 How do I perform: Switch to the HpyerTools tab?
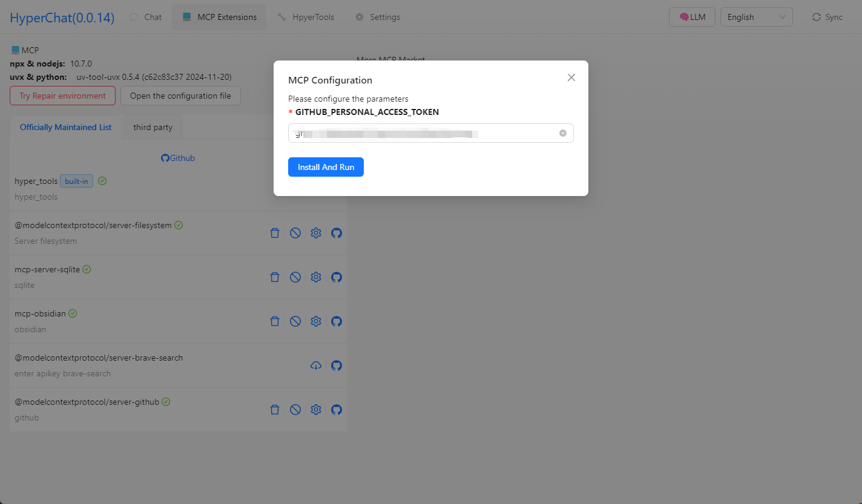coord(306,17)
